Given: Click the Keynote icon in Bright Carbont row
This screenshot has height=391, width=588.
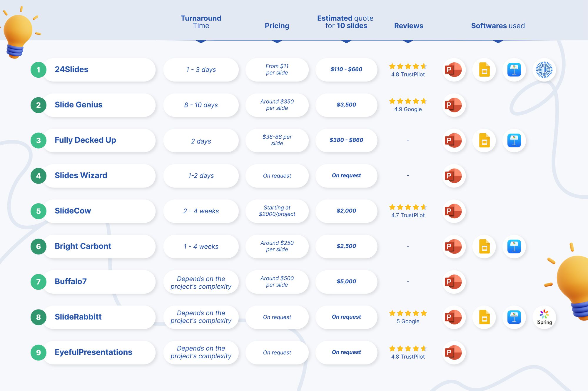Looking at the screenshot, I should point(514,247).
